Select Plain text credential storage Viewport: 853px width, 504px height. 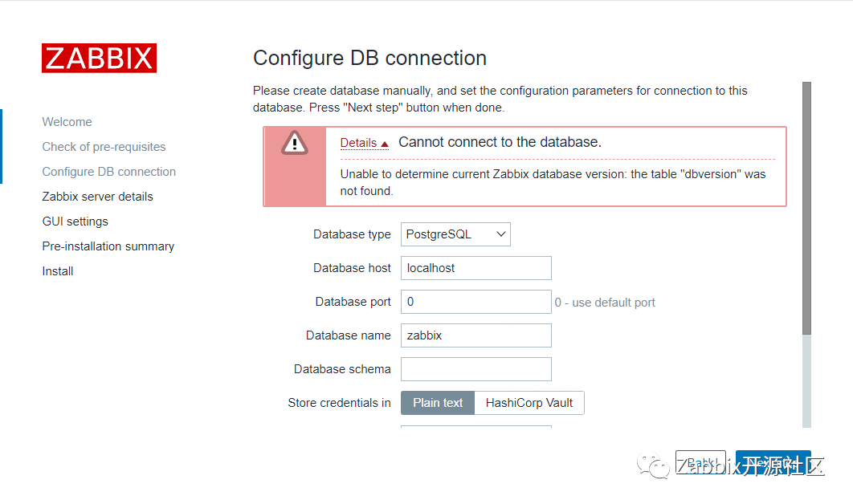pos(438,403)
